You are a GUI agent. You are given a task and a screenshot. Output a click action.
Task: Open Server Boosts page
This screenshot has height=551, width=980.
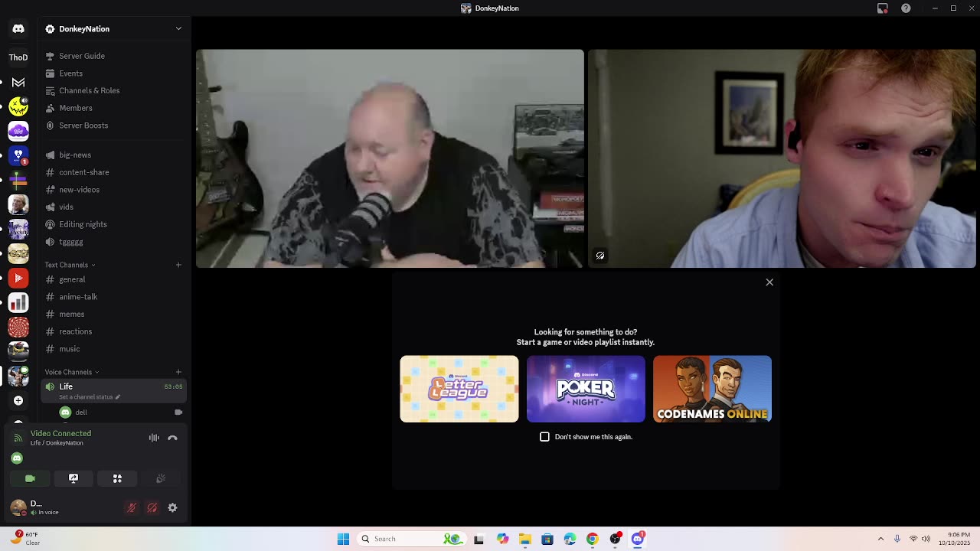pos(113,126)
